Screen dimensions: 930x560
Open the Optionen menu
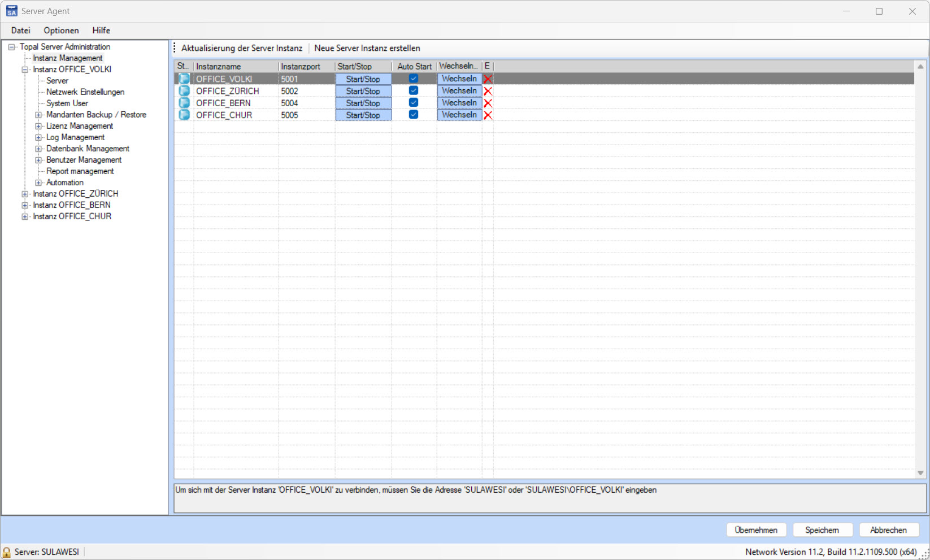(x=61, y=31)
